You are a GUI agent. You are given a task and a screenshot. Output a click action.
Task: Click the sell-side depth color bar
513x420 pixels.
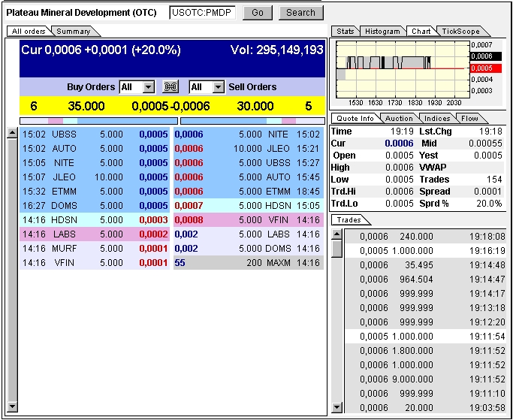pyautogui.click(x=252, y=120)
